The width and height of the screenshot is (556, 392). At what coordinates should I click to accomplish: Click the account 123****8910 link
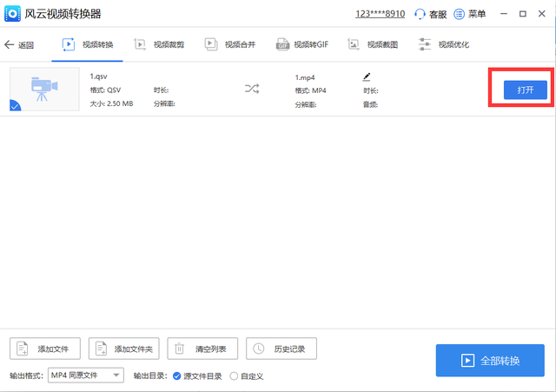pyautogui.click(x=381, y=14)
